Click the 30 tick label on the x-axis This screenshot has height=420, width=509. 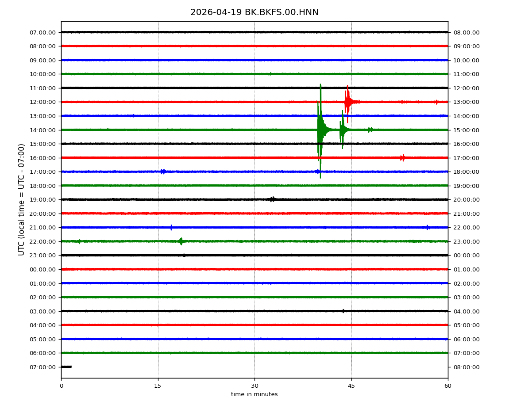(x=254, y=386)
